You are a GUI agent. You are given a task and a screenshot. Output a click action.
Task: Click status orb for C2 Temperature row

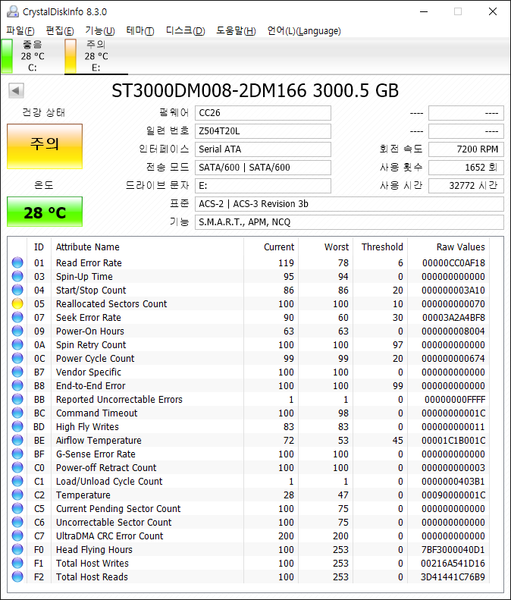click(x=17, y=494)
